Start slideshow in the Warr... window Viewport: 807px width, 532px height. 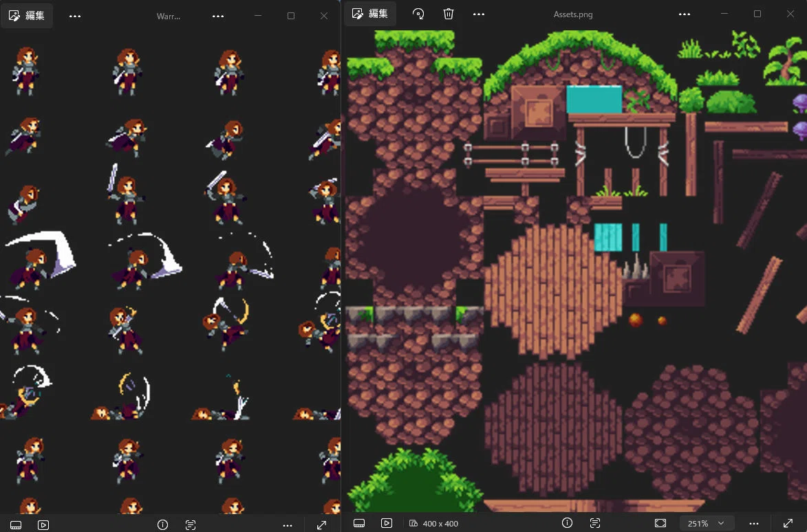(43, 525)
